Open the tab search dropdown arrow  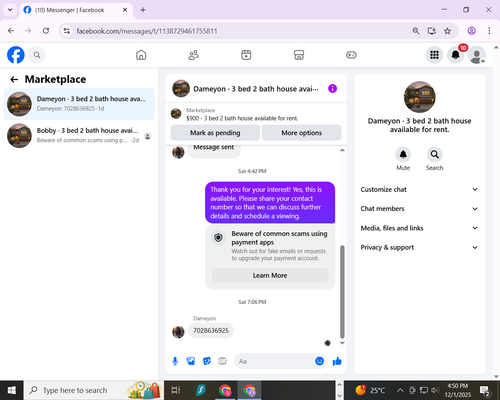(x=10, y=10)
